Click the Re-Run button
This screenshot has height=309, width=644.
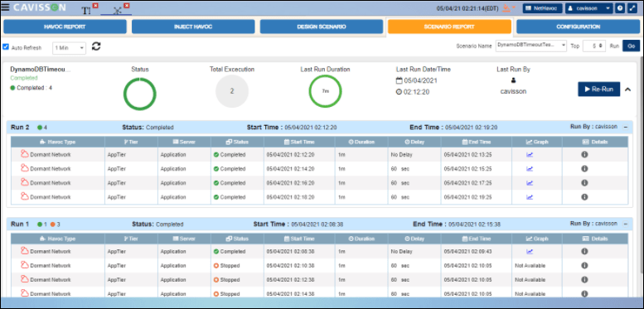(x=598, y=89)
